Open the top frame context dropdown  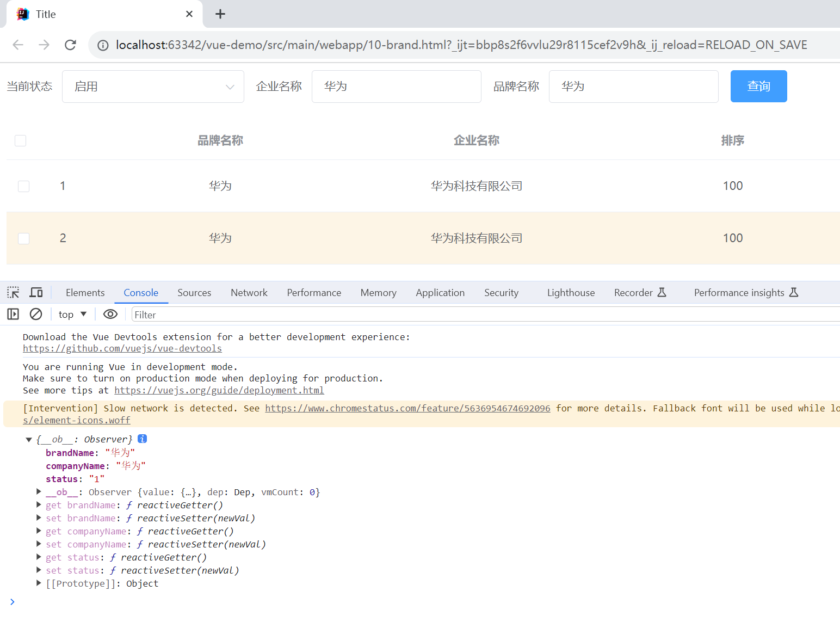point(71,314)
